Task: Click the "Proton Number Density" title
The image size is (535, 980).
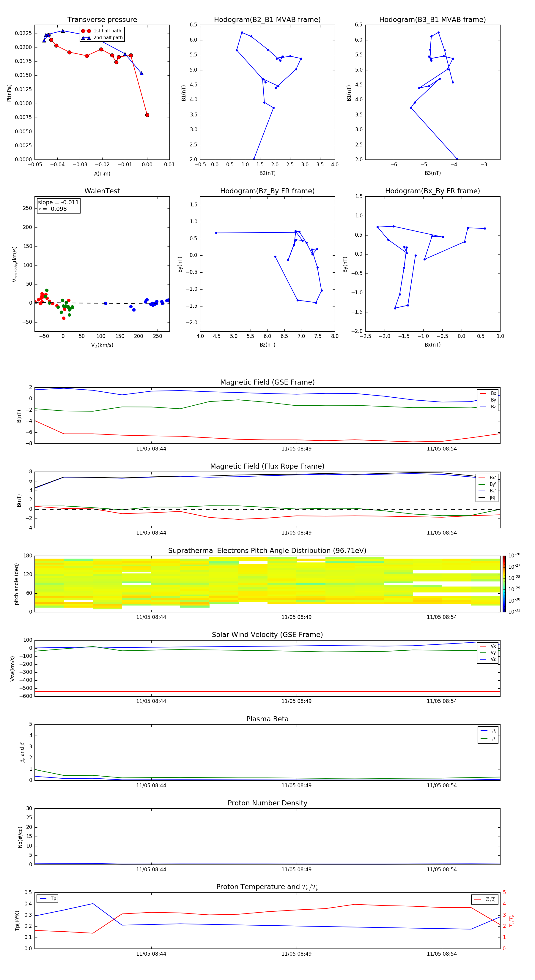Action: click(x=267, y=803)
